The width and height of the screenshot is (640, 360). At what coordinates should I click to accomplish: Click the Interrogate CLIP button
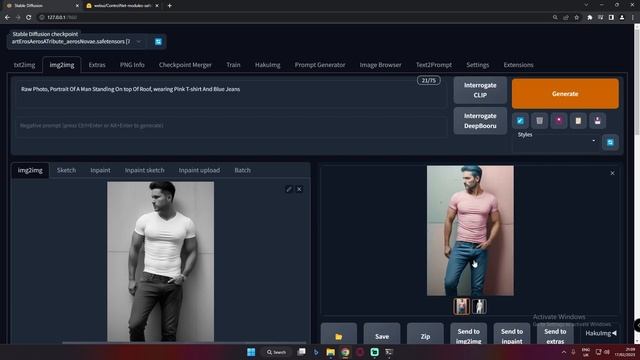click(480, 90)
